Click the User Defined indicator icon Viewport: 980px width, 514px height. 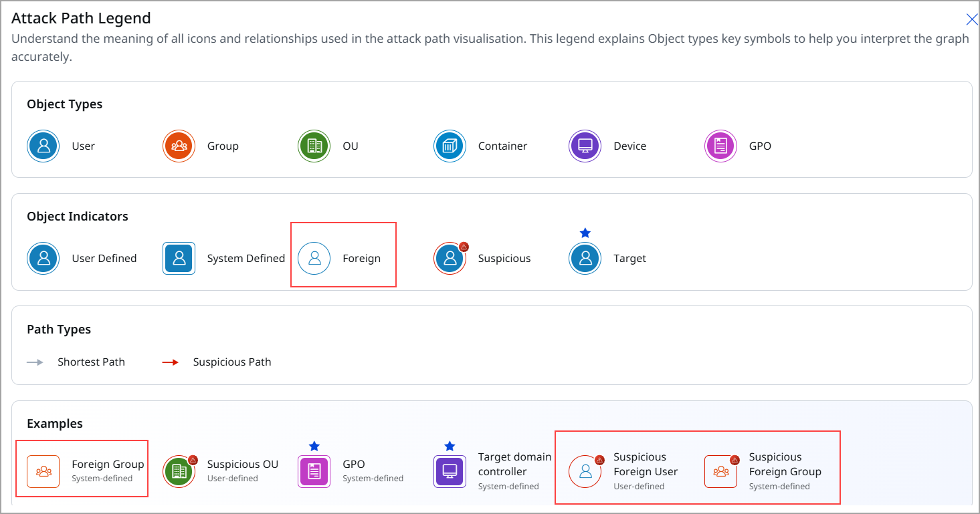point(43,258)
